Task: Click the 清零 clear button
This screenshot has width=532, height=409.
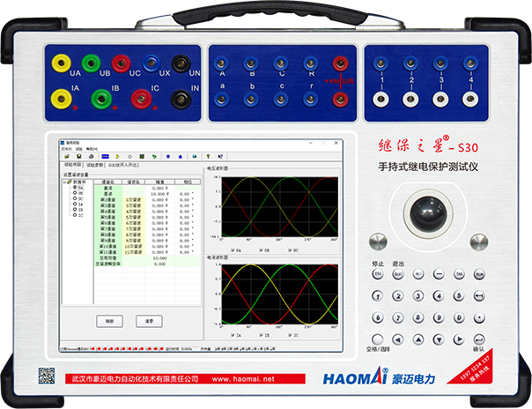Action: pos(149,321)
